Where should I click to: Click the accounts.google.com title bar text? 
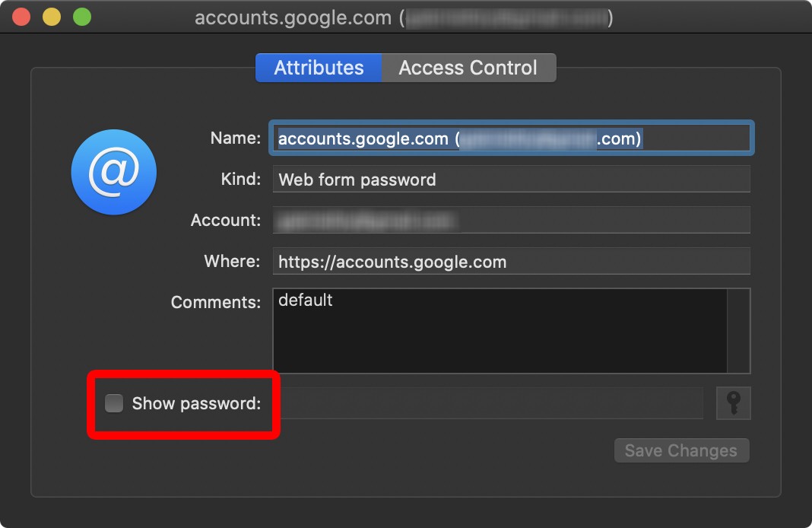(291, 17)
